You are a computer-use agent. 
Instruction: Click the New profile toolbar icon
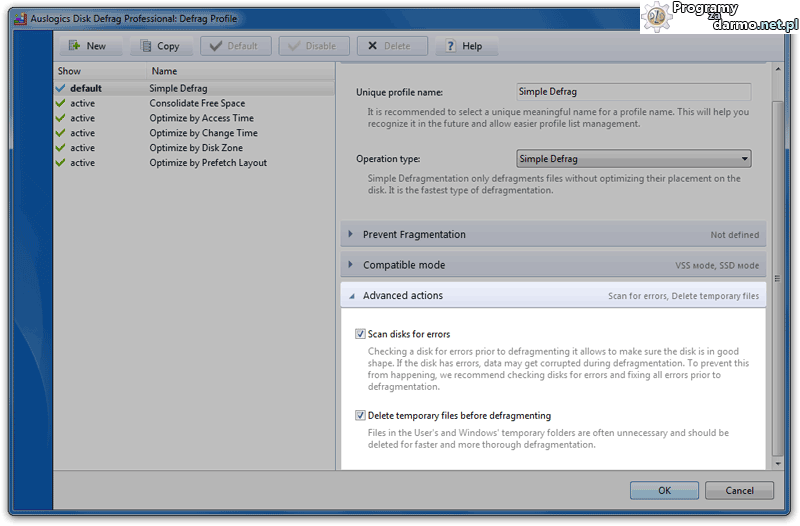(74, 46)
